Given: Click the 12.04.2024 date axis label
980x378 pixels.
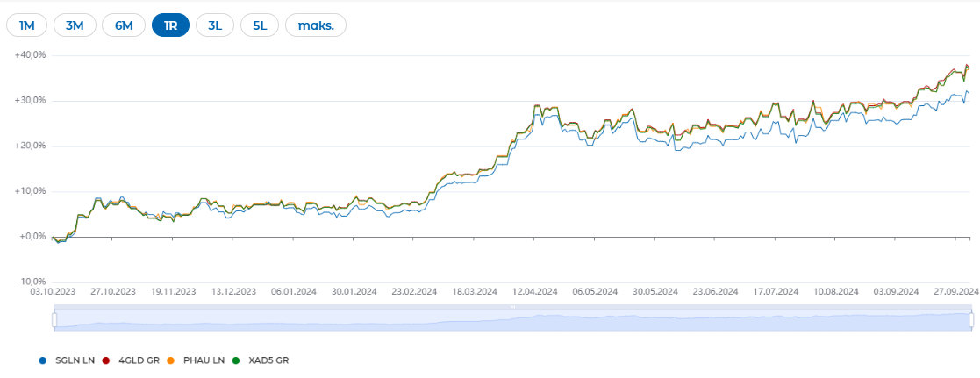Looking at the screenshot, I should [536, 291].
